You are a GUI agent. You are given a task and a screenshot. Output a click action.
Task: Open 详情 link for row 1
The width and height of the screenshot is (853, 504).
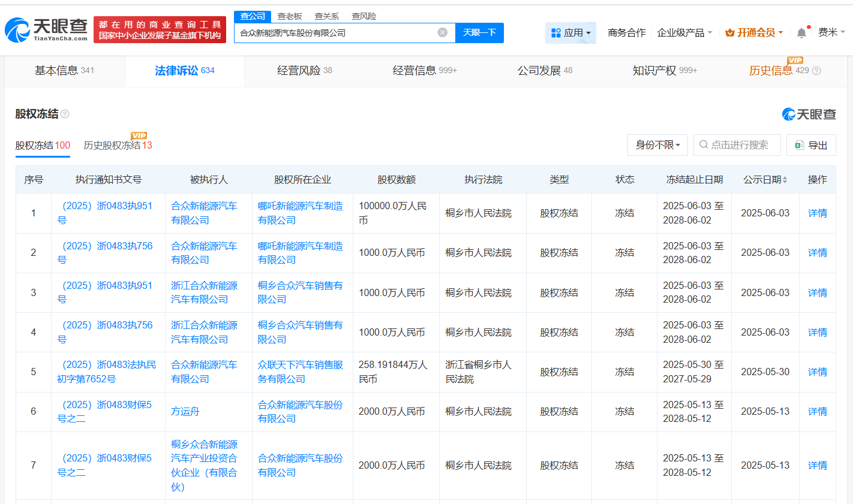click(817, 213)
